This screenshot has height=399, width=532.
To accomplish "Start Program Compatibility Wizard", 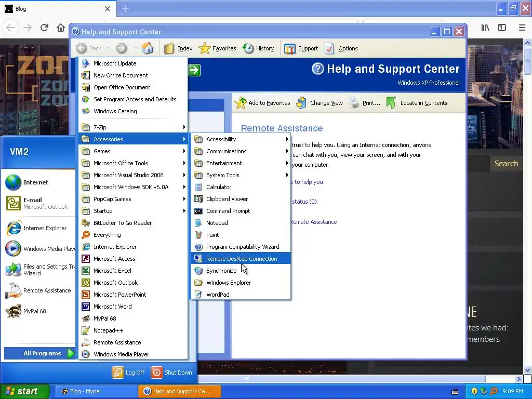I will [x=241, y=247].
